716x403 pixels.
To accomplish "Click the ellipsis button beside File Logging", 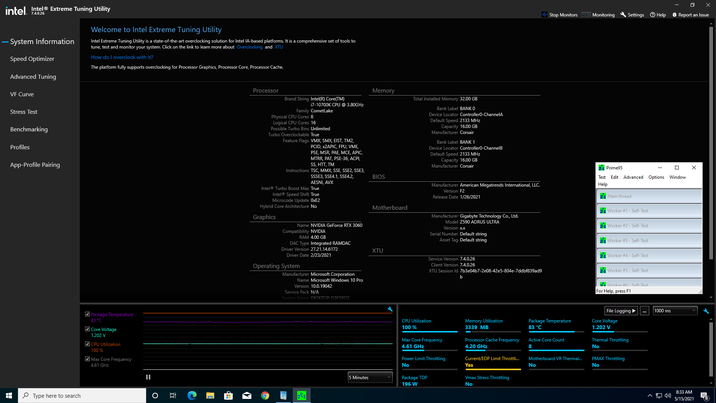I will point(644,311).
